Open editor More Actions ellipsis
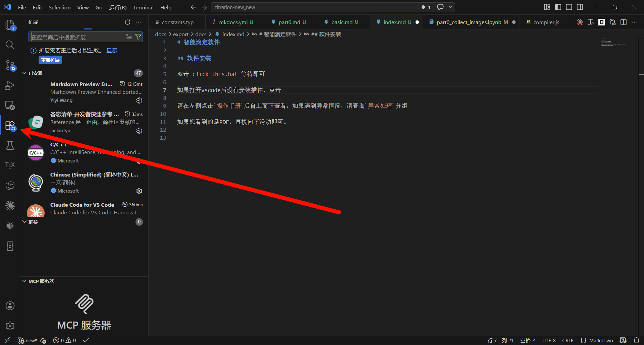The width and height of the screenshot is (644, 345). [634, 22]
